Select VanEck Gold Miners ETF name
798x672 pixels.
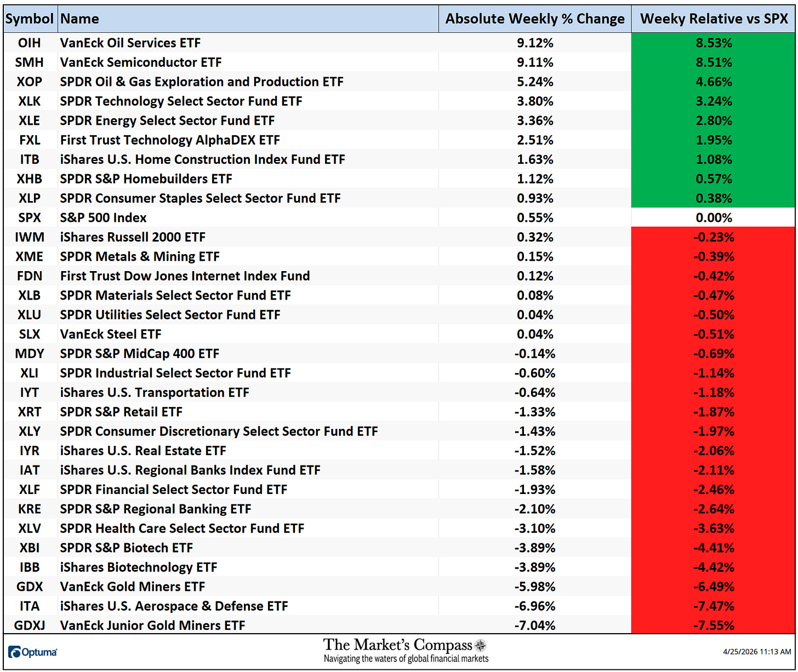133,587
